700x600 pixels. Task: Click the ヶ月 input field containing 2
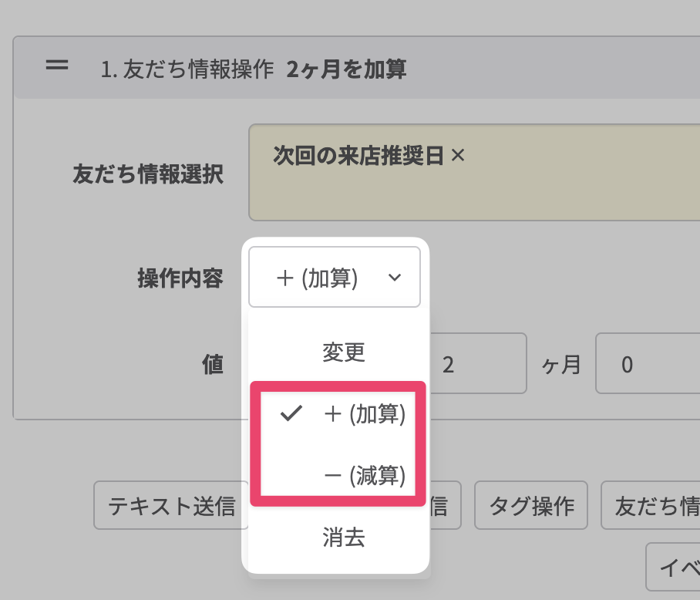tap(478, 364)
